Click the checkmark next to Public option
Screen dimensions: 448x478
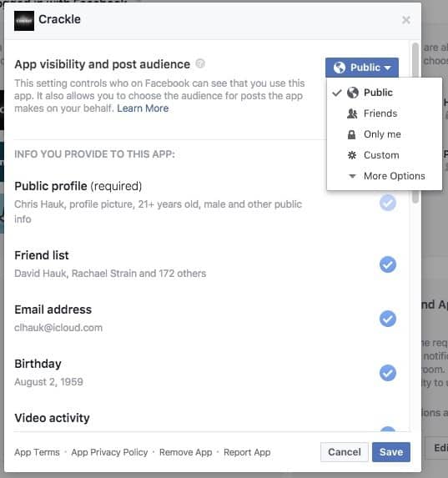click(337, 93)
